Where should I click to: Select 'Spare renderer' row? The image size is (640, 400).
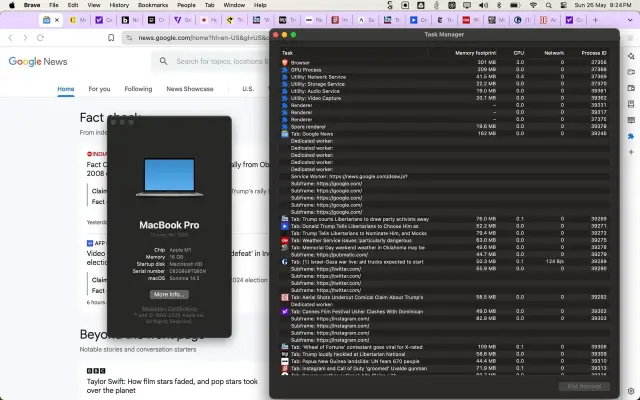click(444, 127)
